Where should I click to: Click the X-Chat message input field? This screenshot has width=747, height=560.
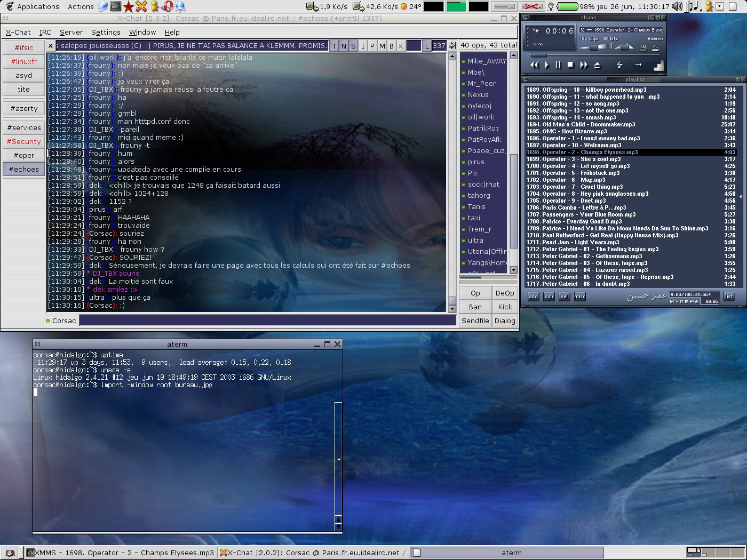point(267,321)
